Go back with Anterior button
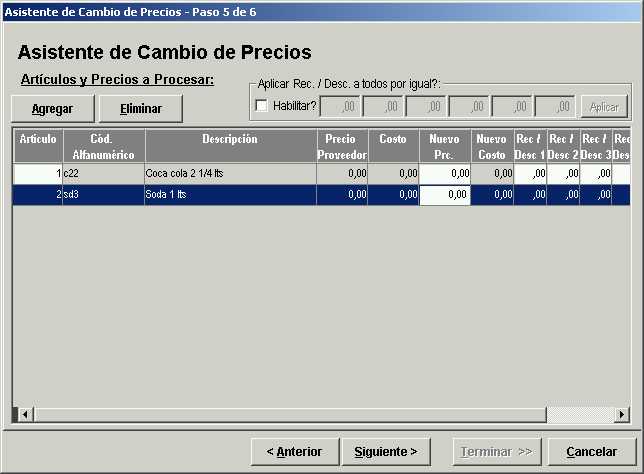Viewport: 644px width, 474px height. (x=294, y=451)
